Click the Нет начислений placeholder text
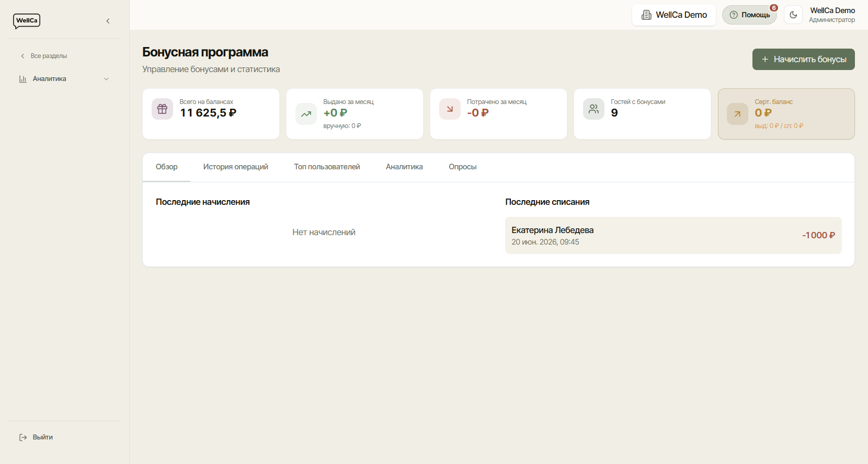This screenshot has height=464, width=868. click(324, 233)
